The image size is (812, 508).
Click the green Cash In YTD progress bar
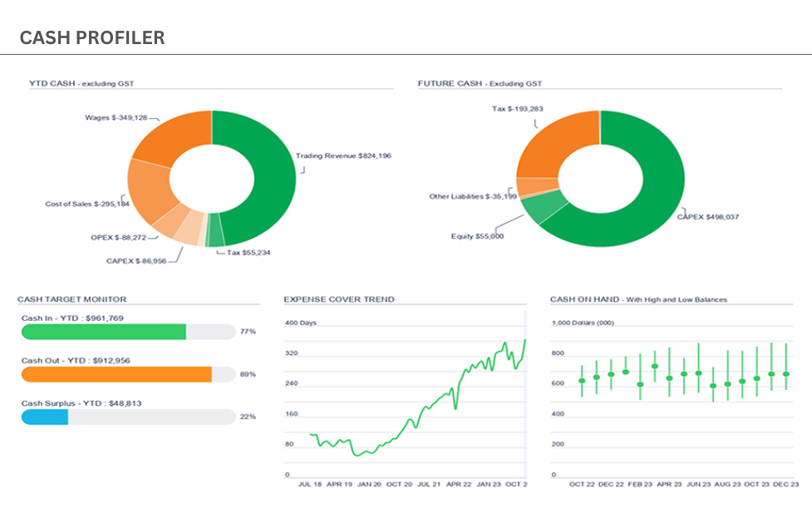[104, 332]
